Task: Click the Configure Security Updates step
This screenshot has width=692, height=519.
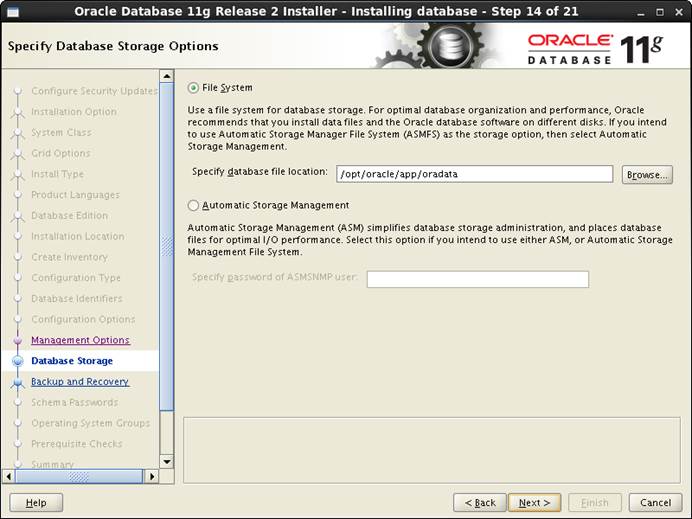Action: coord(94,91)
